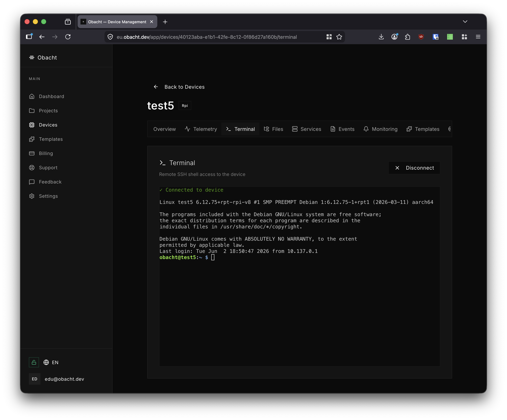Image resolution: width=507 pixels, height=420 pixels.
Task: Open the grid-plus extension icon
Action: 464,37
